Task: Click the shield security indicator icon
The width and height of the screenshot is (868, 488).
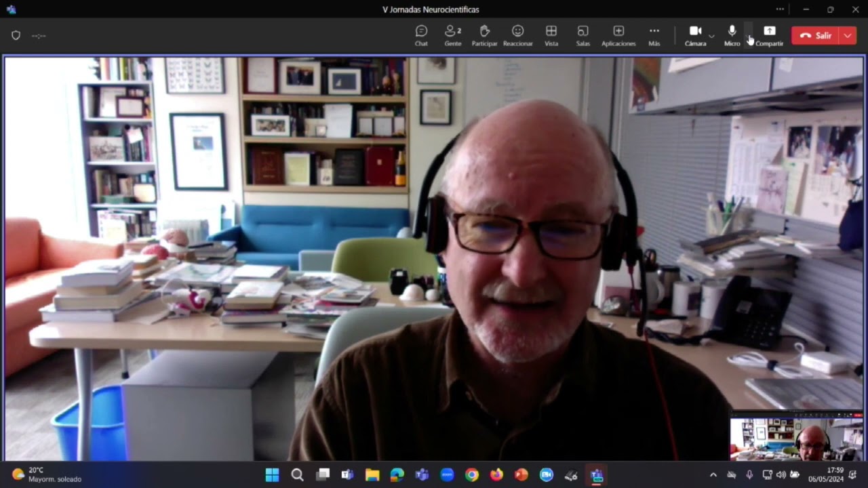Action: [16, 35]
